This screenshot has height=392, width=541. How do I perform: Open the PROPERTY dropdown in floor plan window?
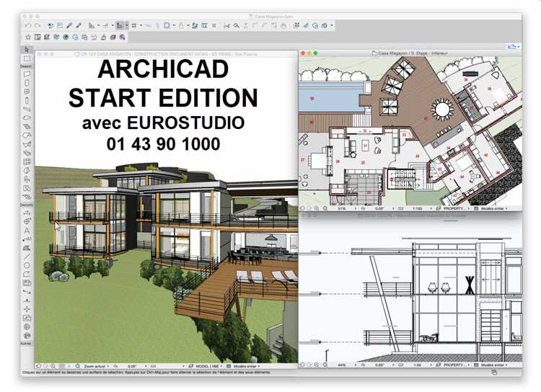click(457, 208)
